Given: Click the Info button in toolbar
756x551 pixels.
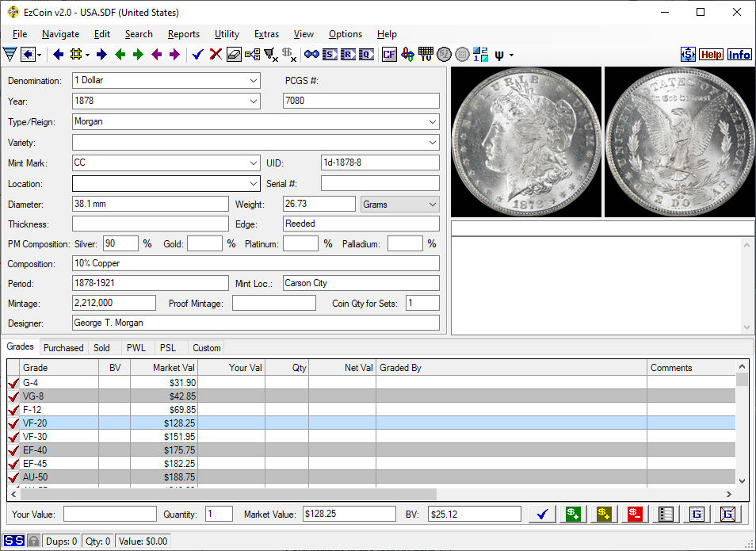Looking at the screenshot, I should [739, 55].
